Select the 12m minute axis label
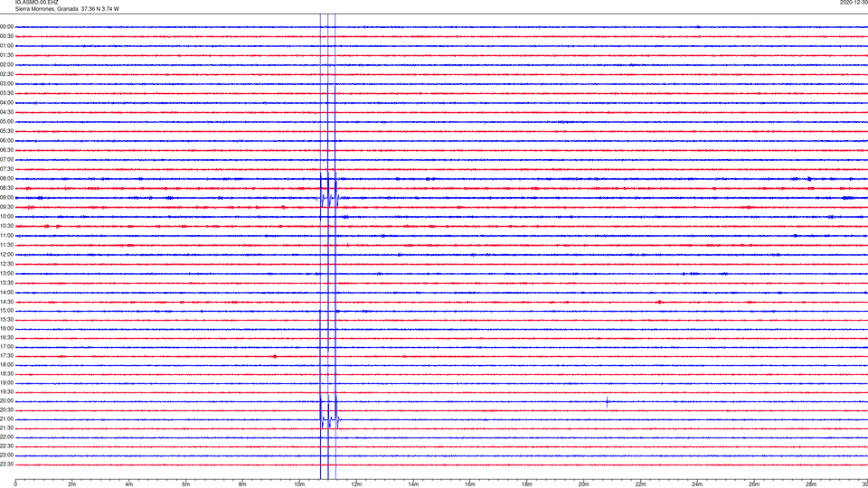This screenshot has width=868, height=488. click(356, 484)
